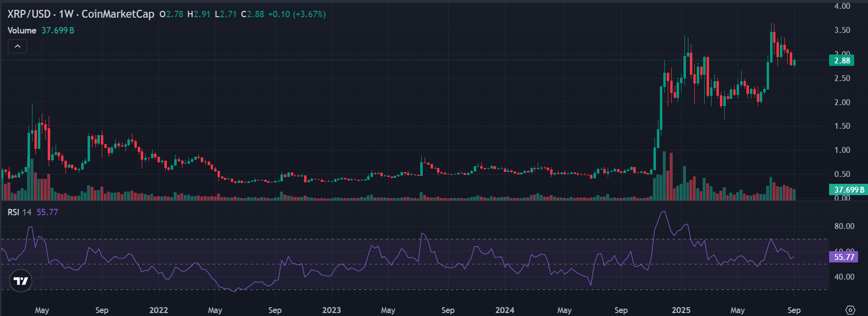The height and width of the screenshot is (316, 868).
Task: Click the 1.50 price axis label
Action: pos(842,126)
